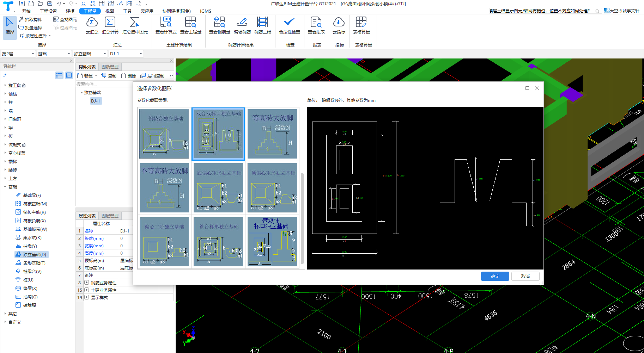This screenshot has height=353, width=644.
Task: Open 钢筋三维 view tool
Action: tap(262, 25)
